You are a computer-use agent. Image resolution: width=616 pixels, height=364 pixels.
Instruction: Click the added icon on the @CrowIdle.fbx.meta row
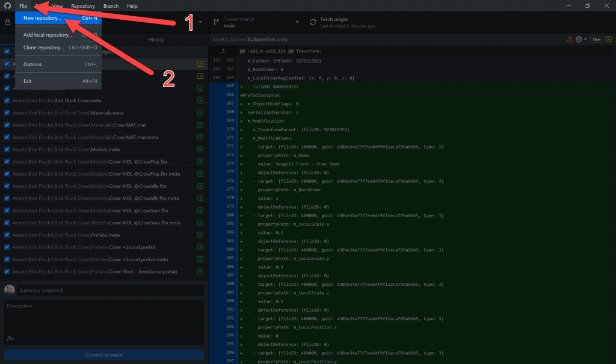click(x=200, y=198)
